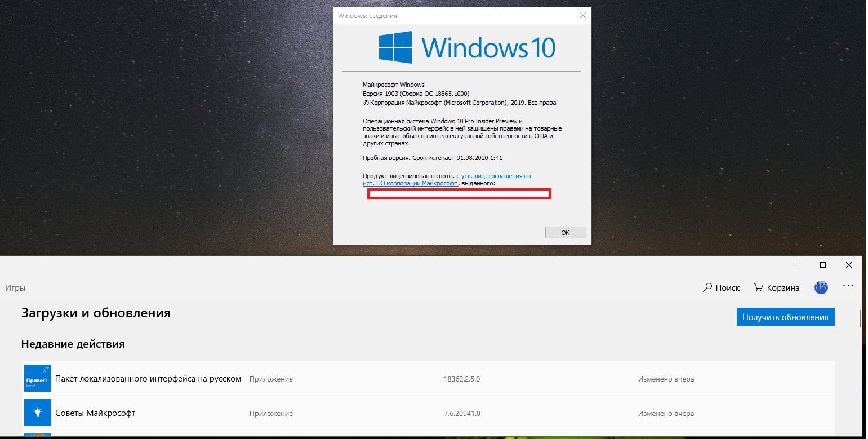Click the search magnifier icon in Store
The image size is (868, 439).
coord(707,287)
